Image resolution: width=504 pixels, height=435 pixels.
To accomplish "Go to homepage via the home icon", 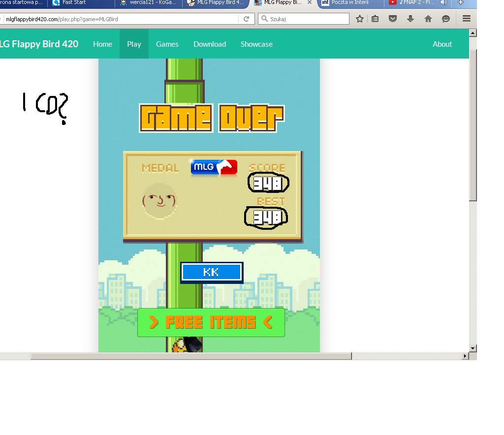I will coord(428,19).
